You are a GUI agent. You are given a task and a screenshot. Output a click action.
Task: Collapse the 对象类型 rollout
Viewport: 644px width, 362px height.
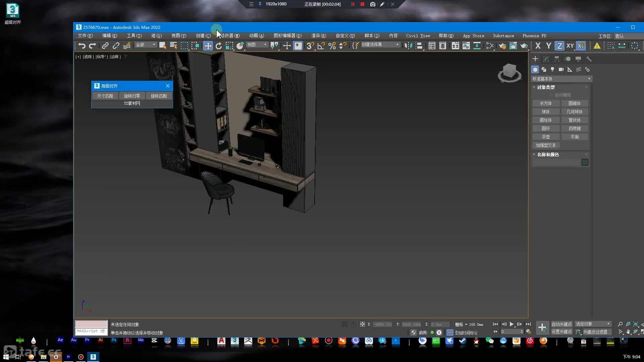[x=546, y=87]
